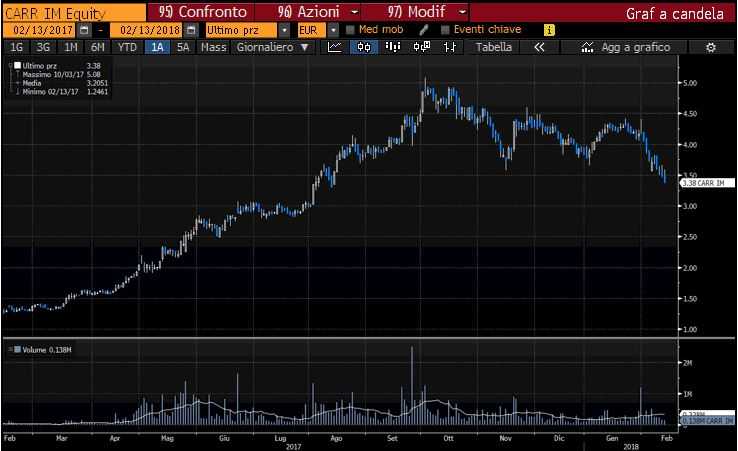Click the Tabella button
The height and width of the screenshot is (451, 738).
coord(494,47)
